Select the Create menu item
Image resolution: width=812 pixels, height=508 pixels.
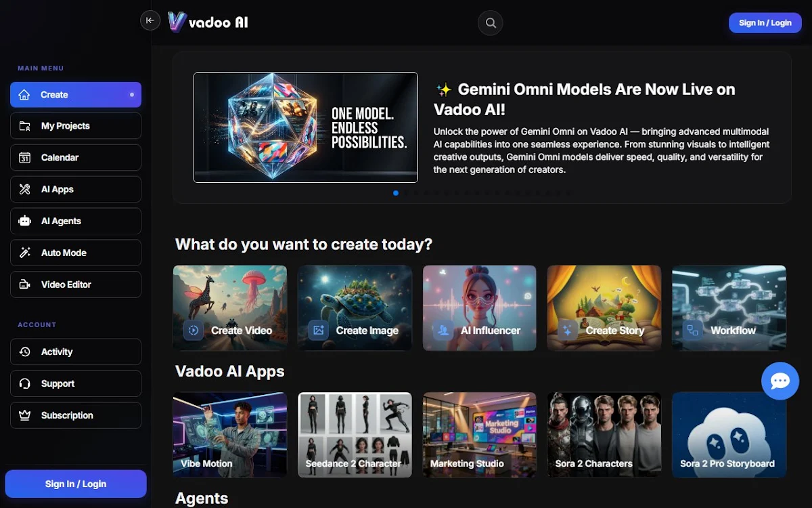pyautogui.click(x=76, y=95)
